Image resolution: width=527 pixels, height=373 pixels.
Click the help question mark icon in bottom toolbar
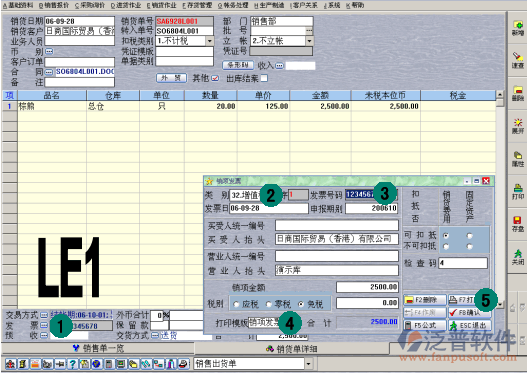pyautogui.click(x=72, y=364)
